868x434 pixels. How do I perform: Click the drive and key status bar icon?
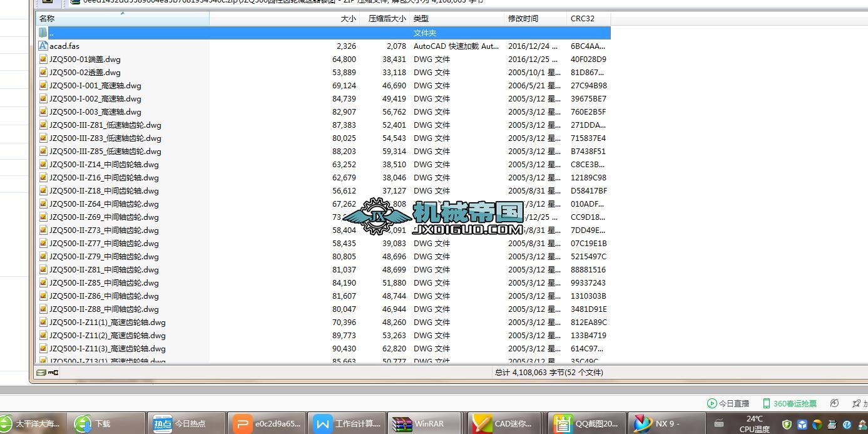coord(48,373)
